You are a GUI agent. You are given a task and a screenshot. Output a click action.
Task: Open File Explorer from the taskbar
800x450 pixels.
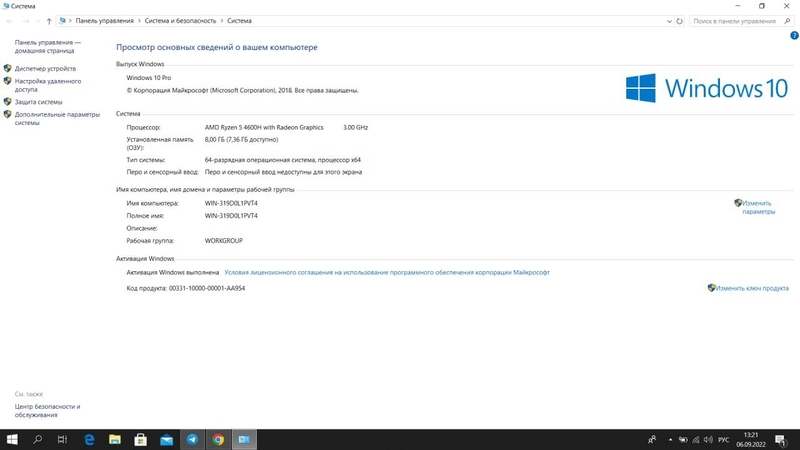[x=114, y=439]
